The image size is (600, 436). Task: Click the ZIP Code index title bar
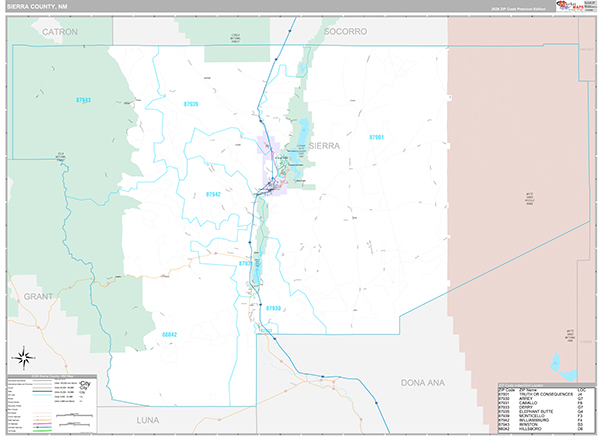(546, 385)
